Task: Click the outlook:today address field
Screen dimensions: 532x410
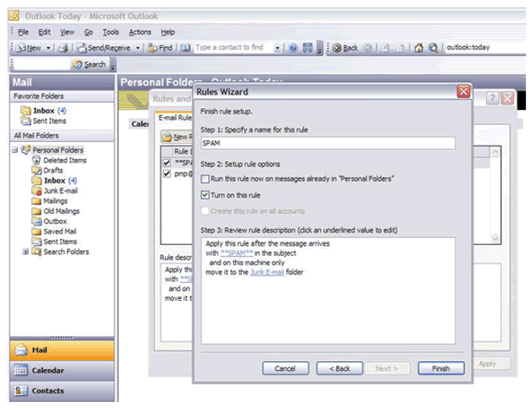Action: click(x=486, y=48)
